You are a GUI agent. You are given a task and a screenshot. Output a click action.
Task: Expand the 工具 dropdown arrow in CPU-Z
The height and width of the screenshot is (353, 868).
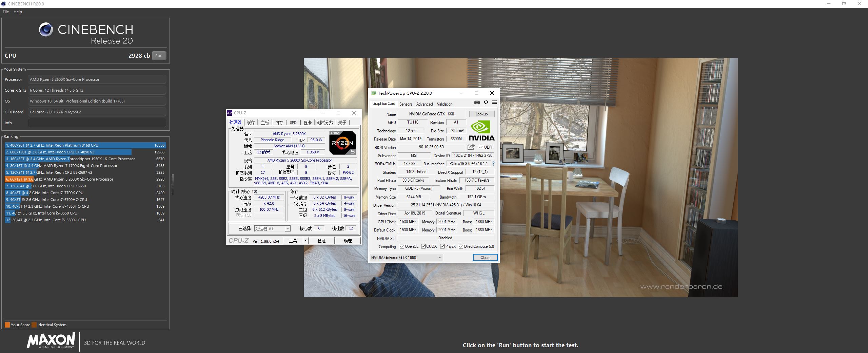pos(305,241)
